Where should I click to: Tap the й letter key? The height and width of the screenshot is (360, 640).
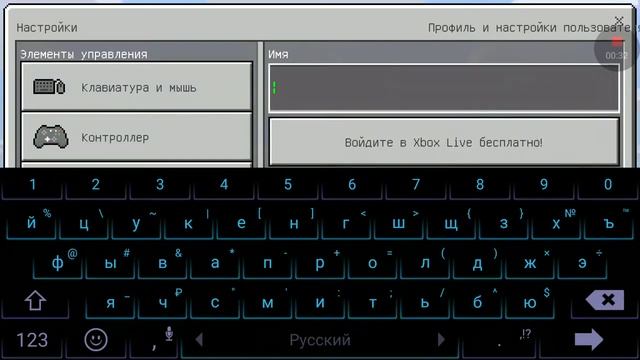31,223
